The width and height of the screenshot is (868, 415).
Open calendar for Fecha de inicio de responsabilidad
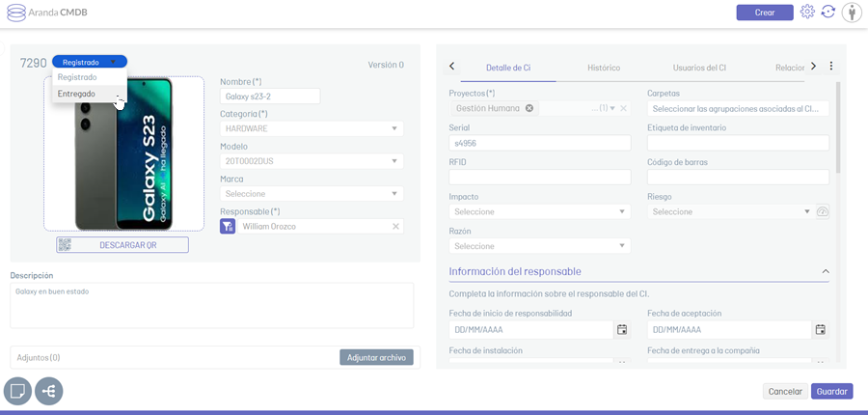pos(622,330)
